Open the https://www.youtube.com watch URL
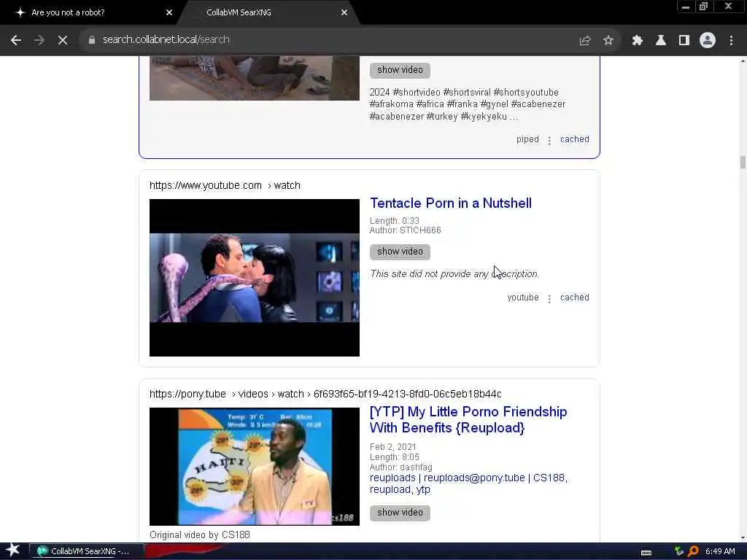The image size is (747, 560). 225,185
